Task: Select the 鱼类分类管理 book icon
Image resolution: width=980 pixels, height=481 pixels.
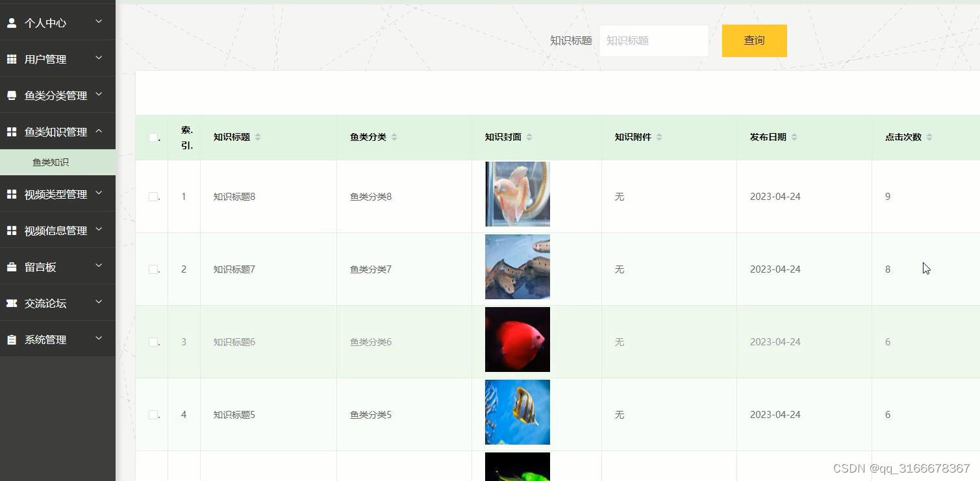Action: pyautogui.click(x=10, y=95)
